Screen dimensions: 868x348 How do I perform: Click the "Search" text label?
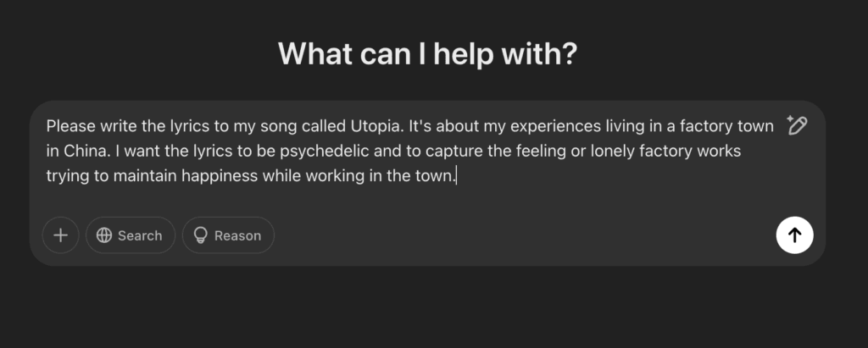tap(140, 235)
